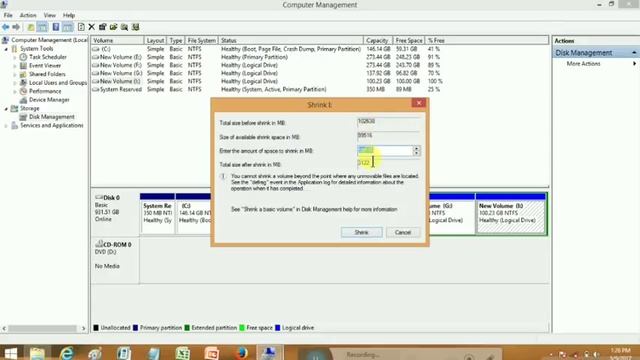The image size is (640, 360).
Task: Click the blue Help toolbar icon
Action: point(56,27)
